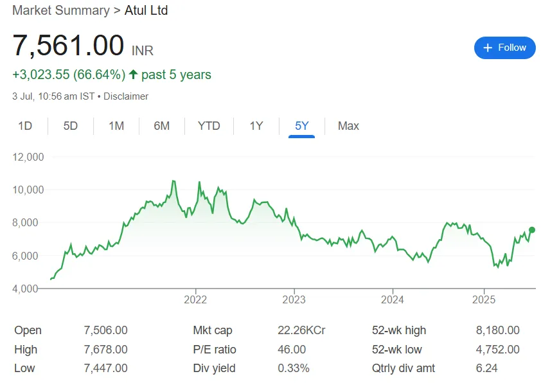The width and height of the screenshot is (559, 392).
Task: Click the 4,752.00 52-week low value
Action: point(498,349)
